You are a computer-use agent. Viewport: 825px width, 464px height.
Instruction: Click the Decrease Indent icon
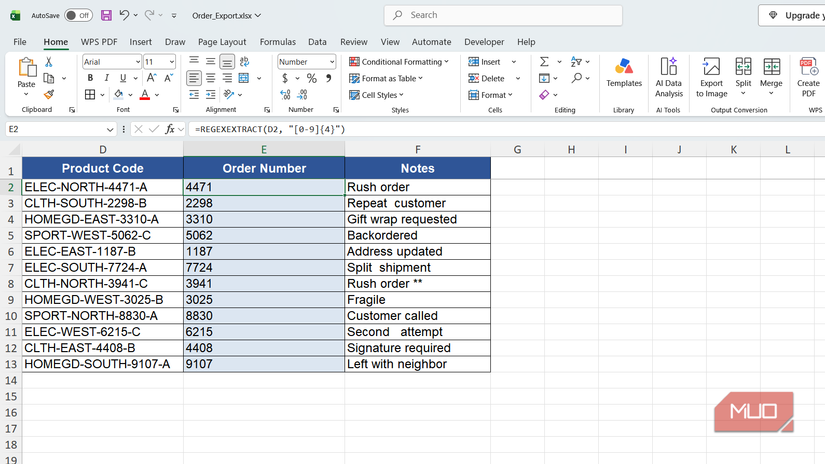coord(194,95)
